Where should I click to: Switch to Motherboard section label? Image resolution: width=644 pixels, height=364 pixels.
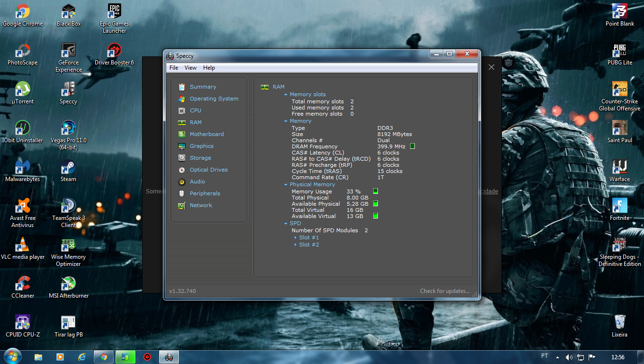click(206, 135)
